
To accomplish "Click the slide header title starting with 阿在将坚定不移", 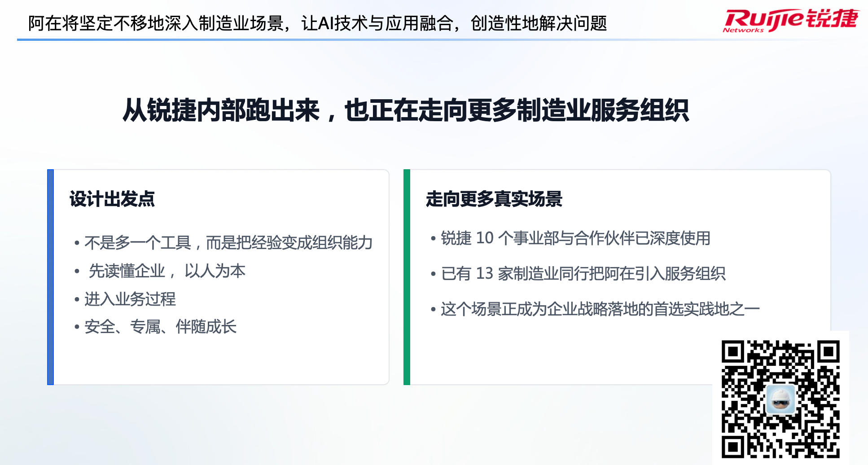I will tap(317, 23).
